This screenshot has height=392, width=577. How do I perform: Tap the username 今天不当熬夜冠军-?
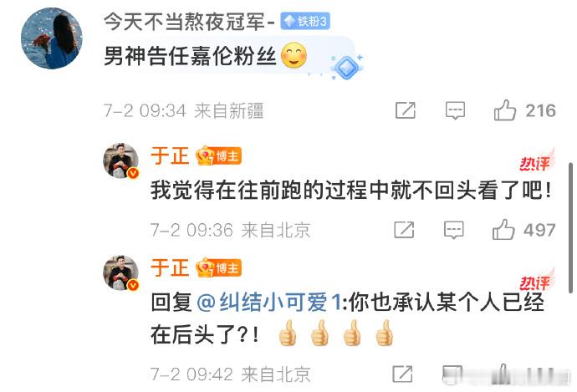(x=189, y=22)
